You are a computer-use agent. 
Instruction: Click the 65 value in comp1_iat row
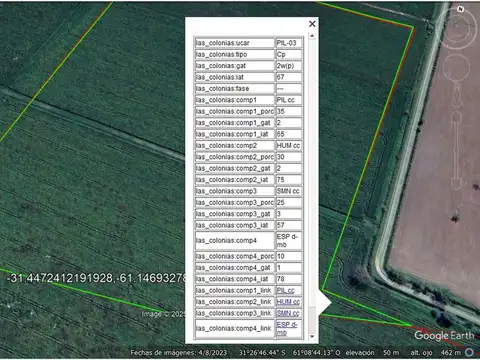[x=289, y=134]
